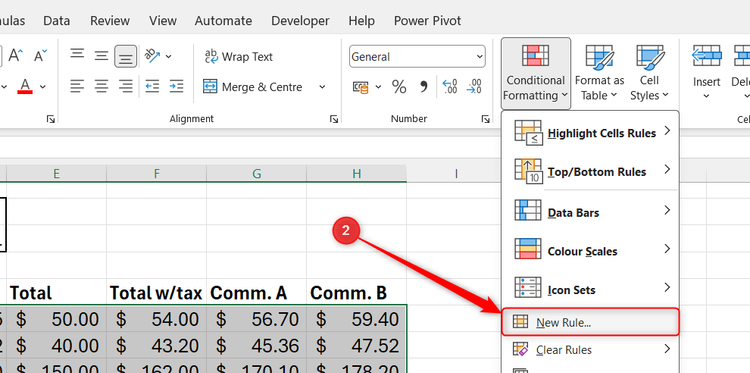This screenshot has height=373, width=750.
Task: Open Alignment settings dialog launcher
Action: tap(334, 119)
